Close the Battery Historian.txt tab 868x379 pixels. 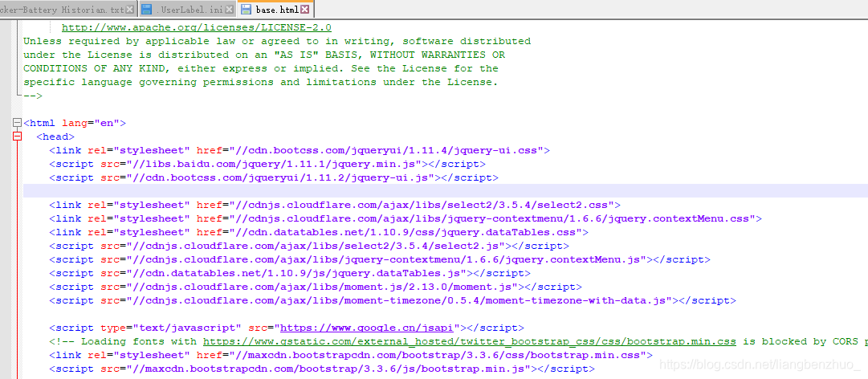pyautogui.click(x=130, y=9)
